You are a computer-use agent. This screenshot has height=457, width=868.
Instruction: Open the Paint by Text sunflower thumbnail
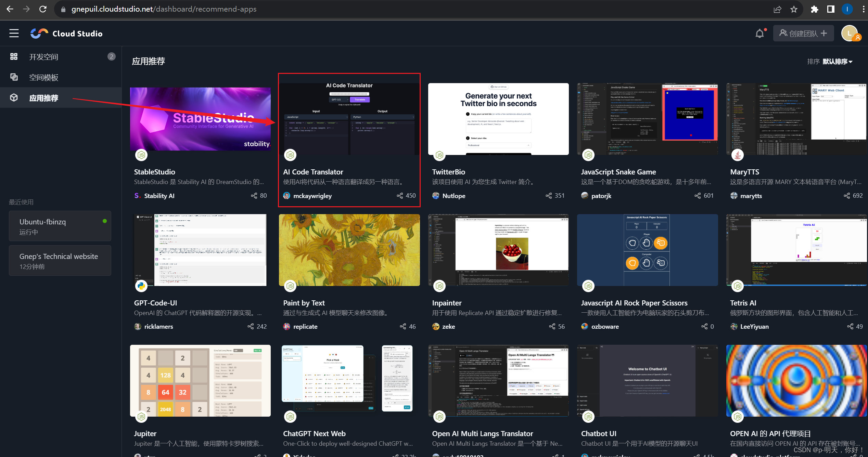coord(349,250)
